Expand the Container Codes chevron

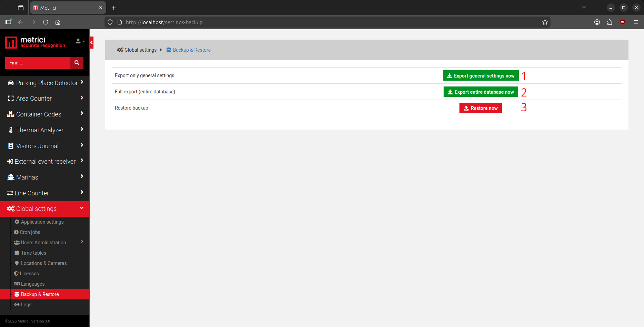(82, 113)
